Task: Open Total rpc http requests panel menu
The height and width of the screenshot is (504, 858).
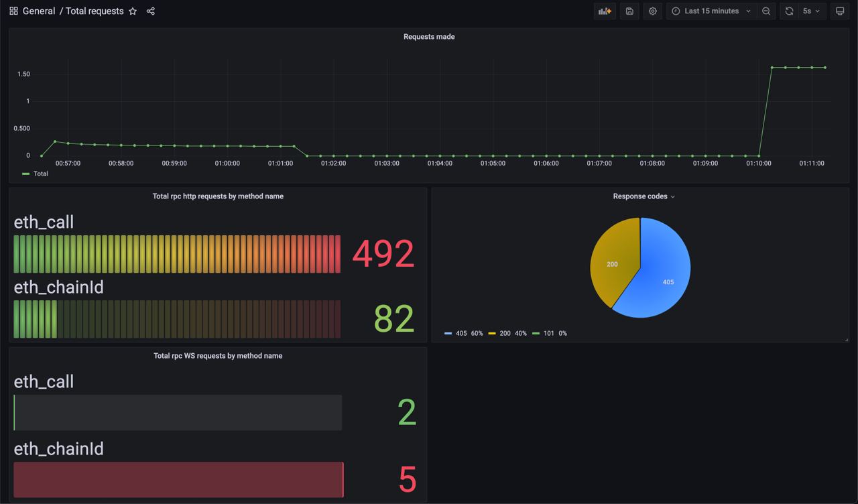Action: tap(218, 196)
